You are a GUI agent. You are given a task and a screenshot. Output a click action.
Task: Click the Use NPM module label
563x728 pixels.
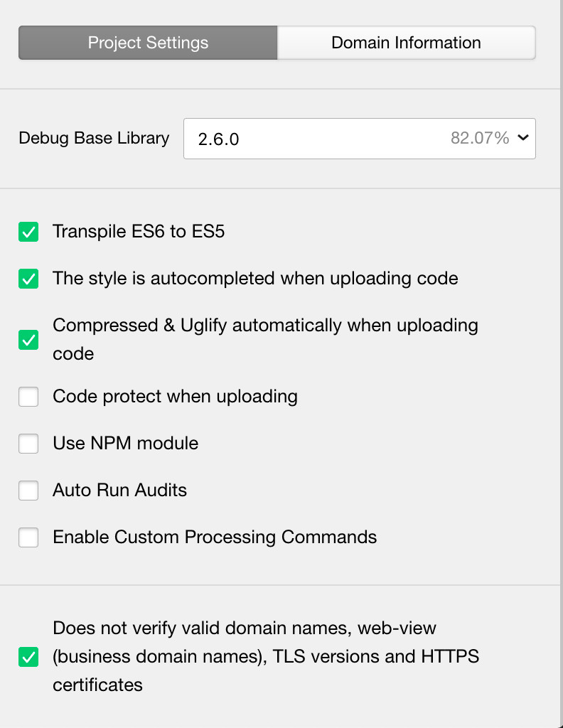(125, 443)
